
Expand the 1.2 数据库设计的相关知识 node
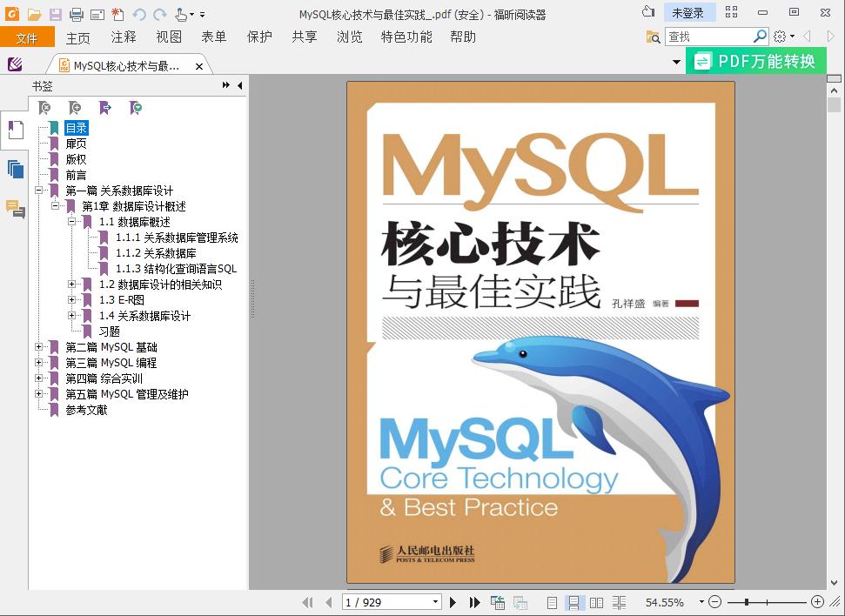[x=71, y=284]
